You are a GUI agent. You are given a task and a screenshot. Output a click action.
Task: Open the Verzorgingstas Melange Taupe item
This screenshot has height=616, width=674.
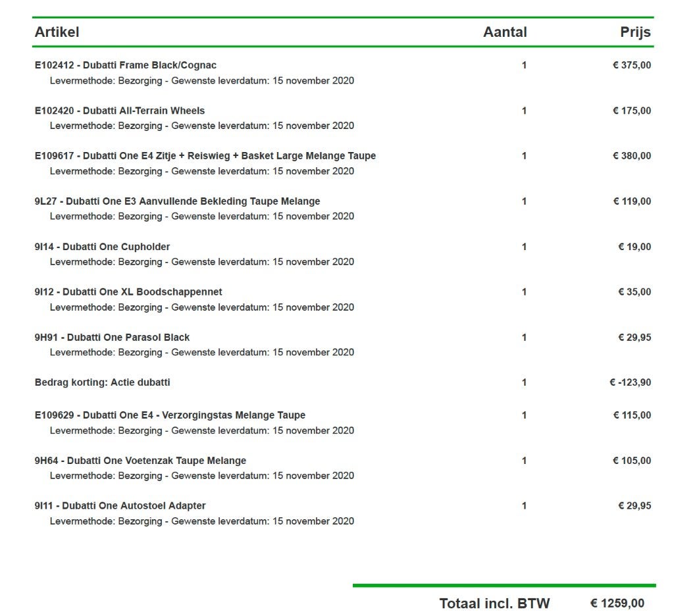tap(170, 415)
